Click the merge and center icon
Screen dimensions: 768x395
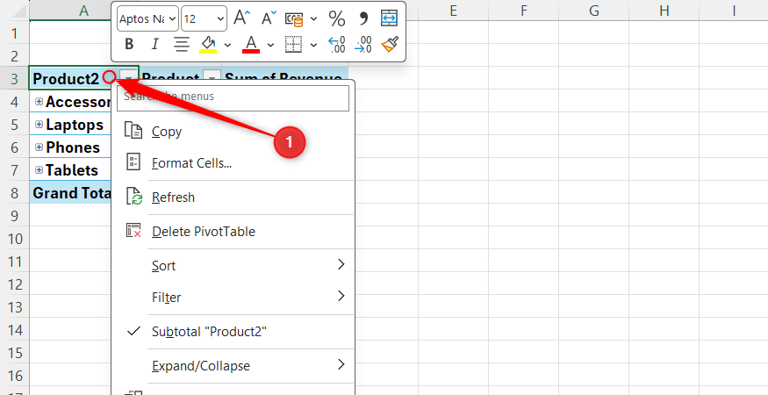[x=389, y=19]
